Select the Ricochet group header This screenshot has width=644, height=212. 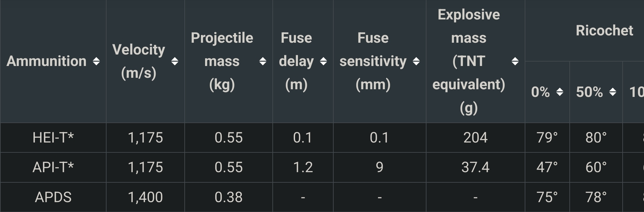click(604, 31)
